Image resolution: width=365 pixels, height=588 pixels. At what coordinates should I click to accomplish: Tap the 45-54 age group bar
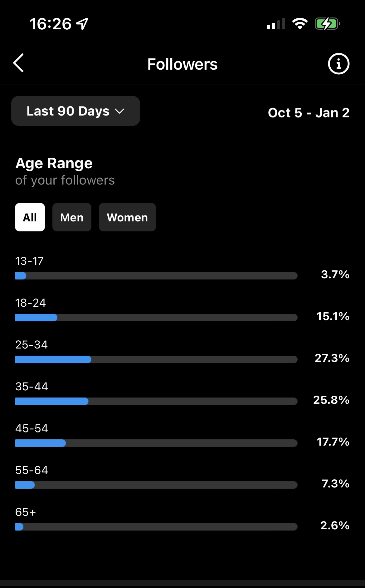[x=156, y=443]
